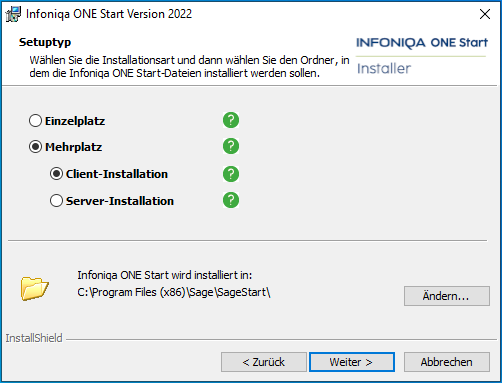Click the Setuptyp heading
Image resolution: width=502 pixels, height=383 pixels.
tap(45, 42)
